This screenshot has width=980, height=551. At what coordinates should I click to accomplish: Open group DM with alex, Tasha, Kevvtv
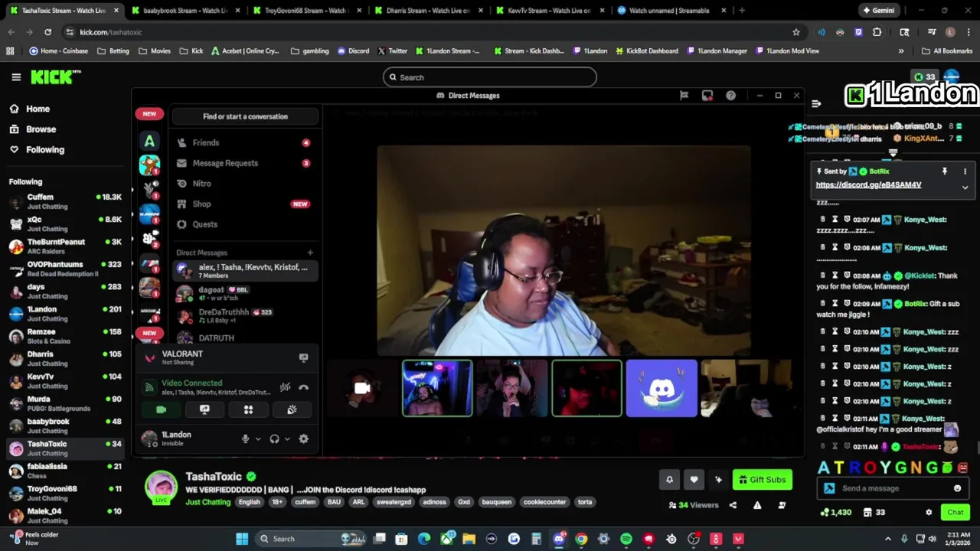245,270
